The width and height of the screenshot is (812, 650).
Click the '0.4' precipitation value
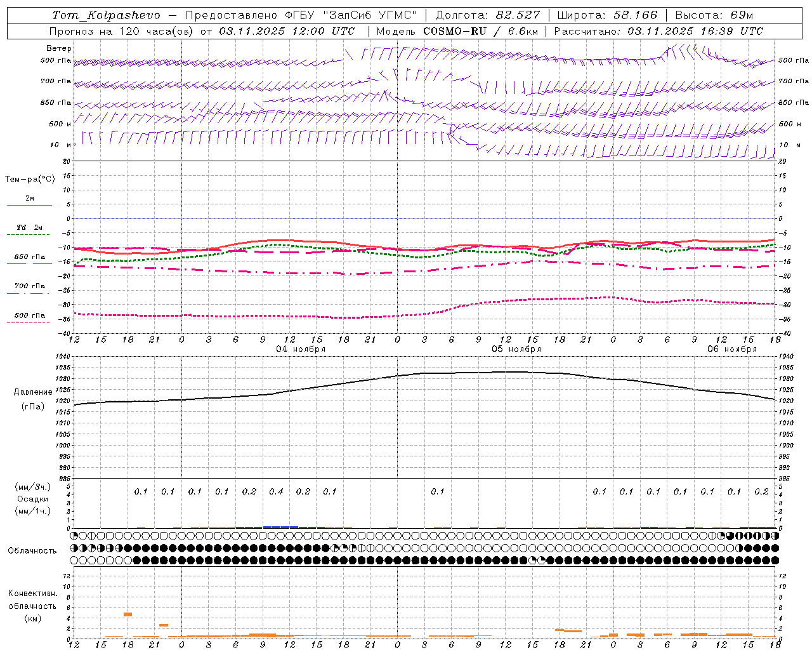click(x=276, y=491)
